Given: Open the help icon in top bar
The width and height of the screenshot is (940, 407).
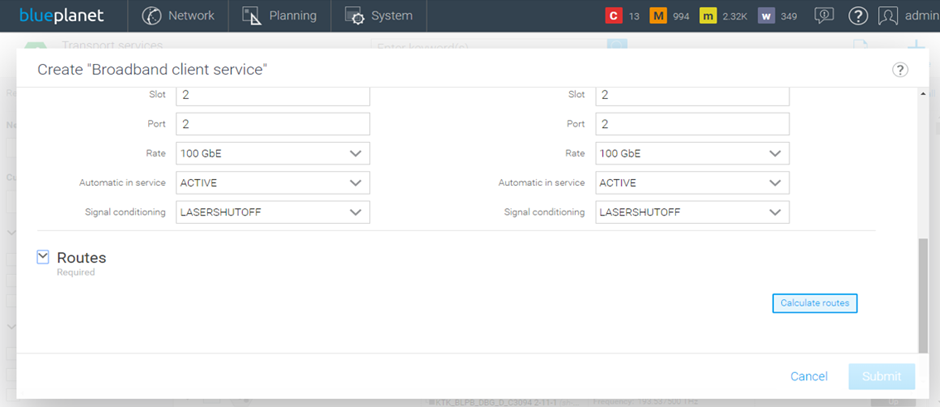Looking at the screenshot, I should click(858, 16).
